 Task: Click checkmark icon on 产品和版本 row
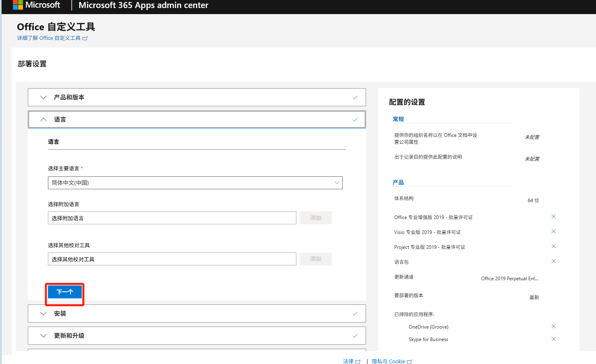(x=355, y=97)
